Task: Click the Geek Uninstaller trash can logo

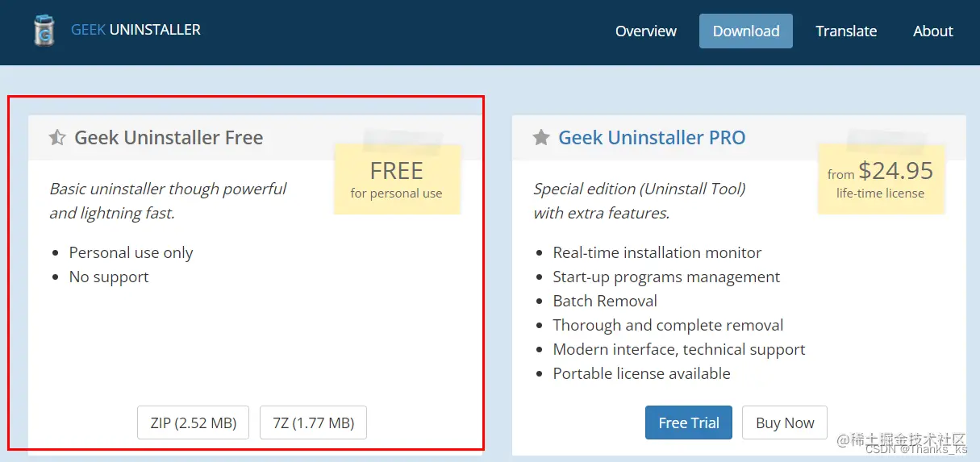Action: [44, 31]
